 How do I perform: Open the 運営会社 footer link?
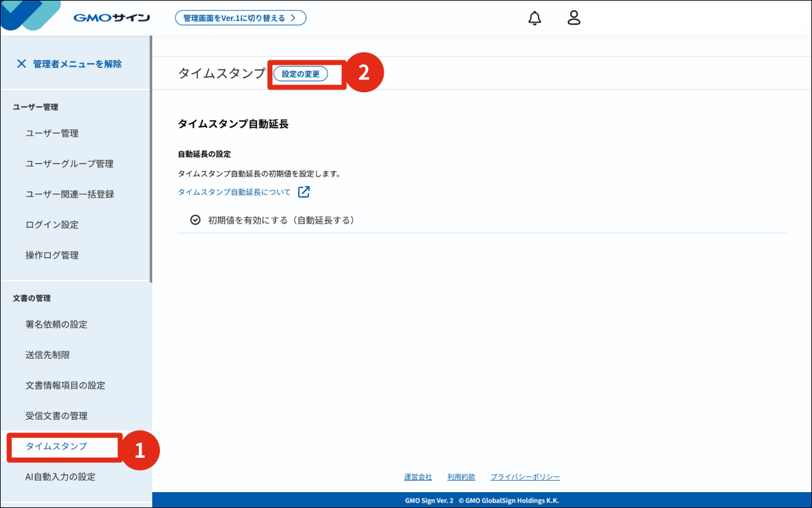click(418, 477)
